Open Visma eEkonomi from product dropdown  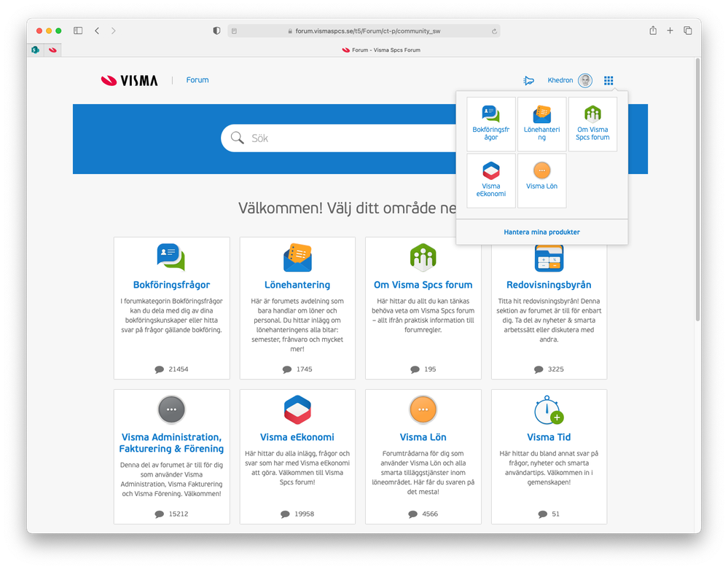point(490,181)
